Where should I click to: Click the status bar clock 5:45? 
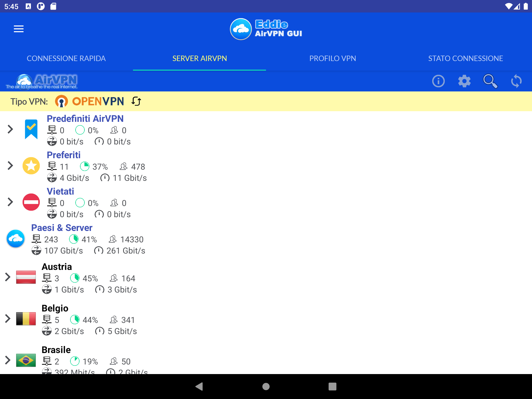[x=11, y=6]
